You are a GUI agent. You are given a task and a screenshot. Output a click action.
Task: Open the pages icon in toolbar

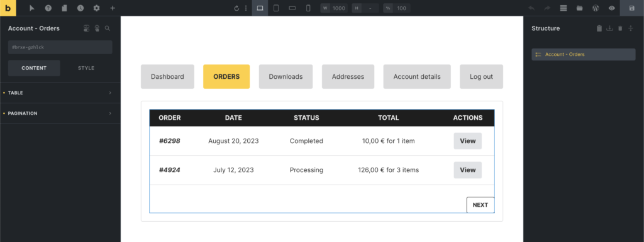64,8
